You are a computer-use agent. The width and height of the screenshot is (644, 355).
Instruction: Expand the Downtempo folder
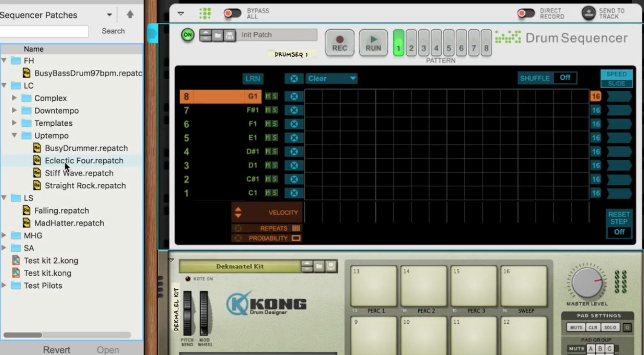[x=14, y=111]
